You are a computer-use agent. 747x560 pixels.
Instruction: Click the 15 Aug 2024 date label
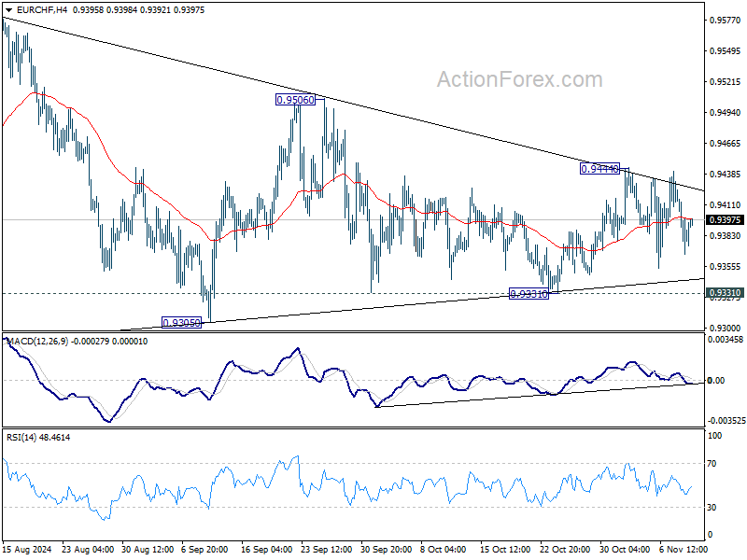click(27, 550)
